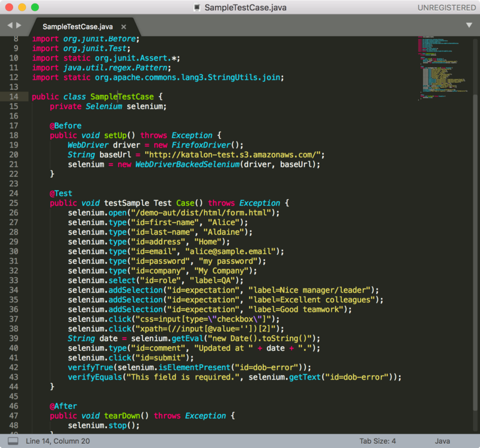This screenshot has height=448, width=480.
Task: Open the Java syntax selector
Action: coord(442,441)
